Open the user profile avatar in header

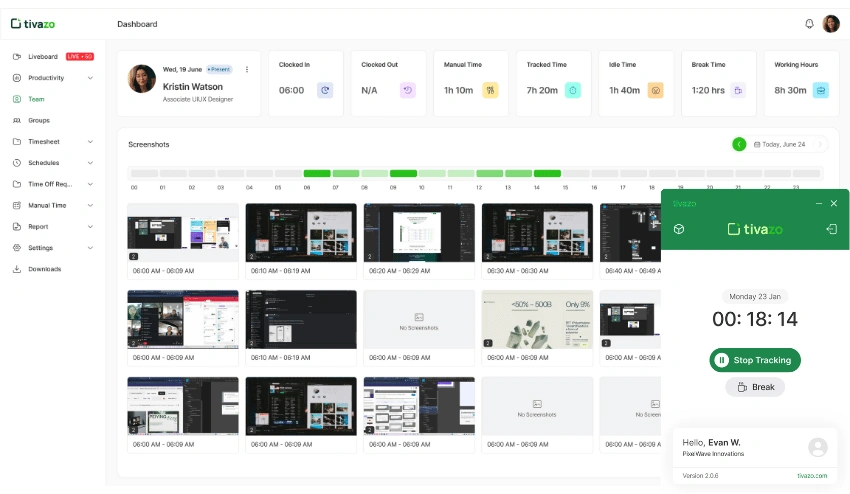tap(831, 24)
